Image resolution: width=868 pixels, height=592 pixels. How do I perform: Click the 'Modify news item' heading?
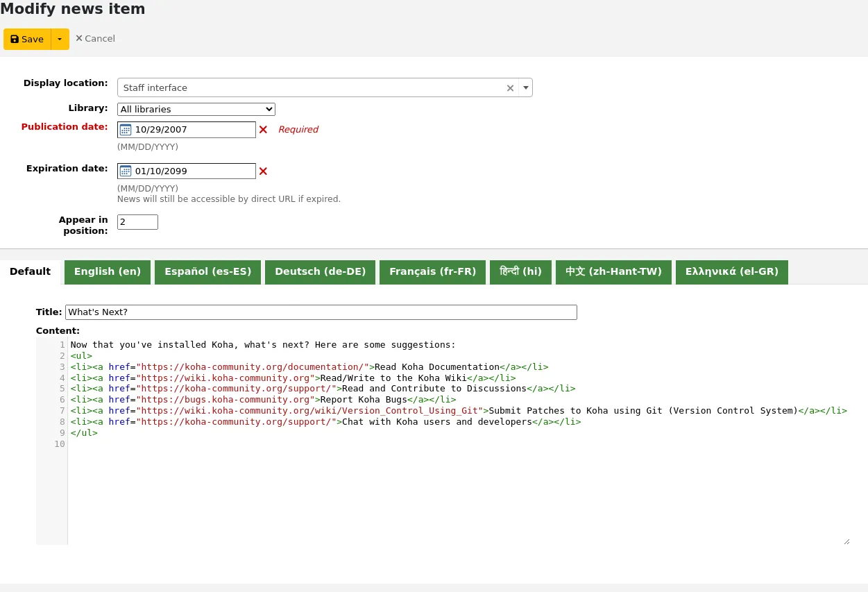click(73, 9)
